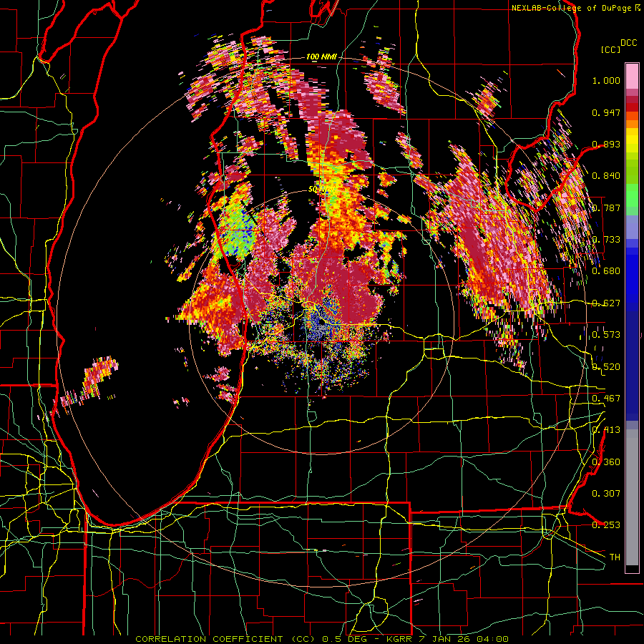644x644 pixels.
Task: Select the 1.000 value on the color scale
Action: pyautogui.click(x=606, y=80)
